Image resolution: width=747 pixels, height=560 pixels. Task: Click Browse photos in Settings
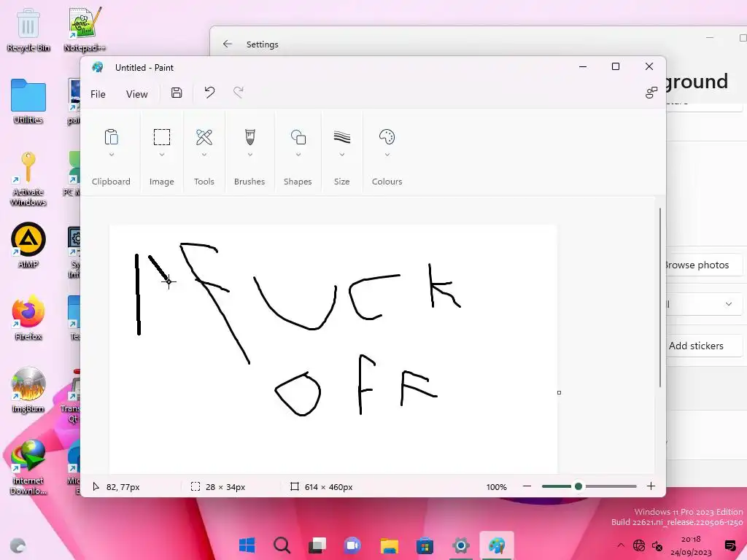pyautogui.click(x=704, y=265)
